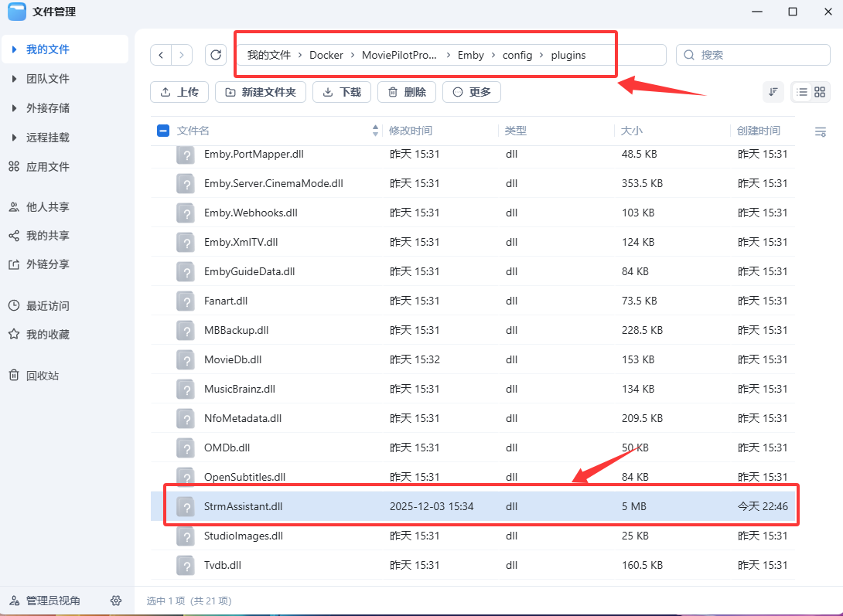This screenshot has height=616, width=843.
Task: Toggle the select-all checkbox in header
Action: point(163,131)
